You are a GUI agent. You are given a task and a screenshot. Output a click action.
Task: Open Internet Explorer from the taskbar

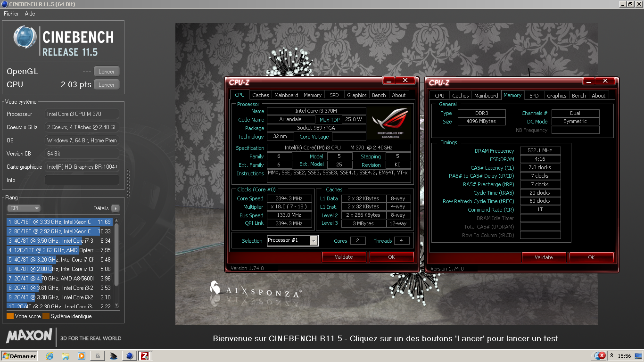(50, 356)
